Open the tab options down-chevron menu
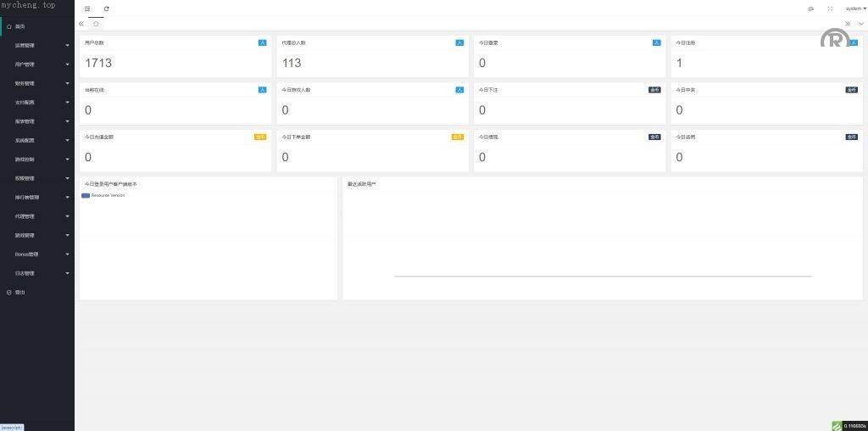The height and width of the screenshot is (431, 868). click(861, 24)
